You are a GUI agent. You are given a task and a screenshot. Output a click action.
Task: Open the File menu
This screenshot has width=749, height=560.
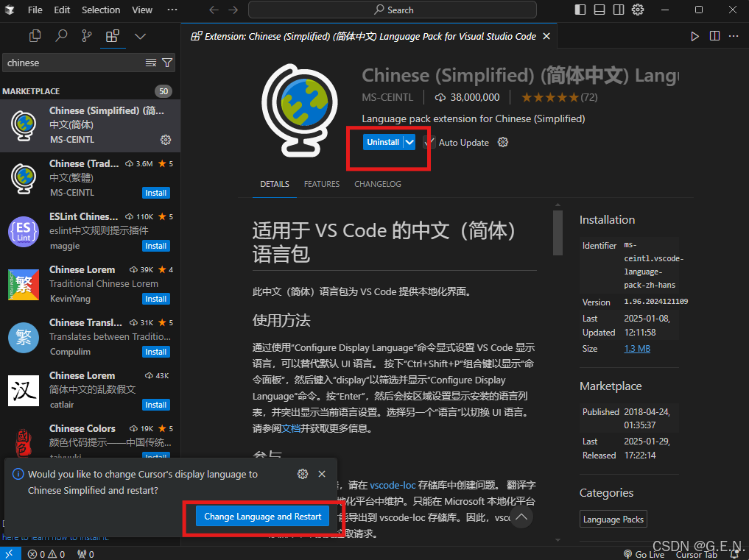35,10
